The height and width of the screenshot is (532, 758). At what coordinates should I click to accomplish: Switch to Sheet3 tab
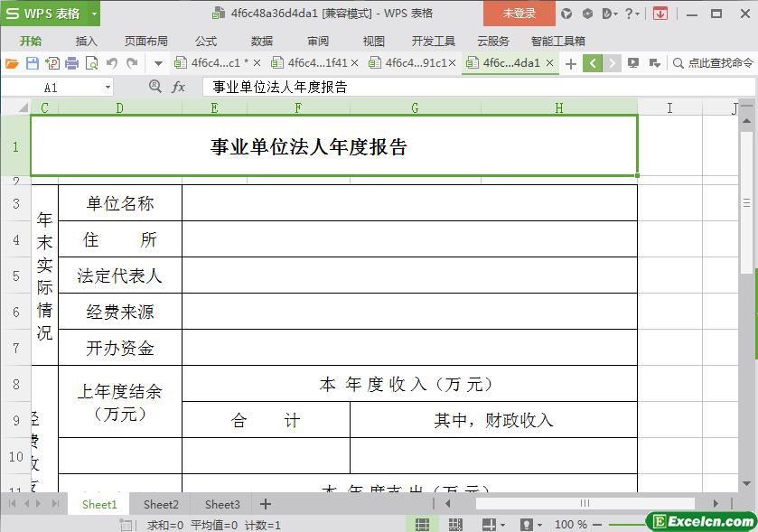pos(222,505)
